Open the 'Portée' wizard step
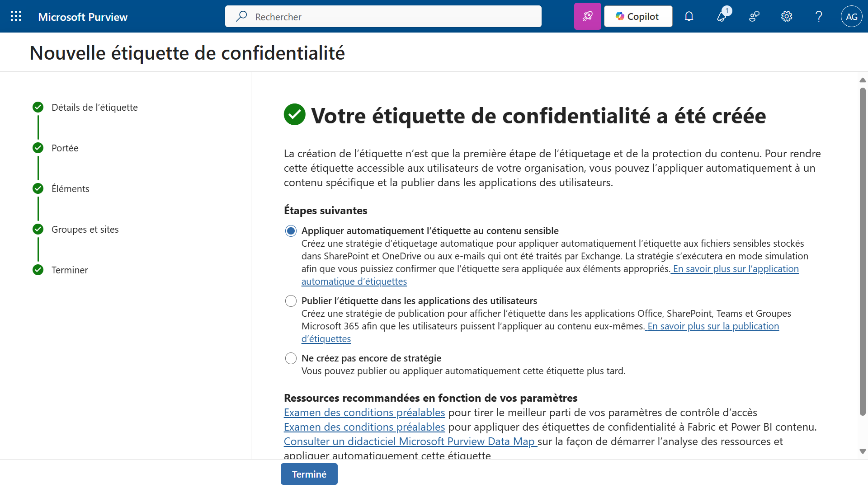Viewport: 868px width, 488px height. tap(65, 148)
